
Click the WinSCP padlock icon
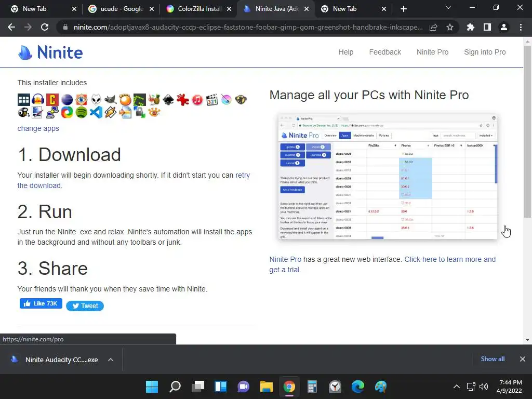139,112
